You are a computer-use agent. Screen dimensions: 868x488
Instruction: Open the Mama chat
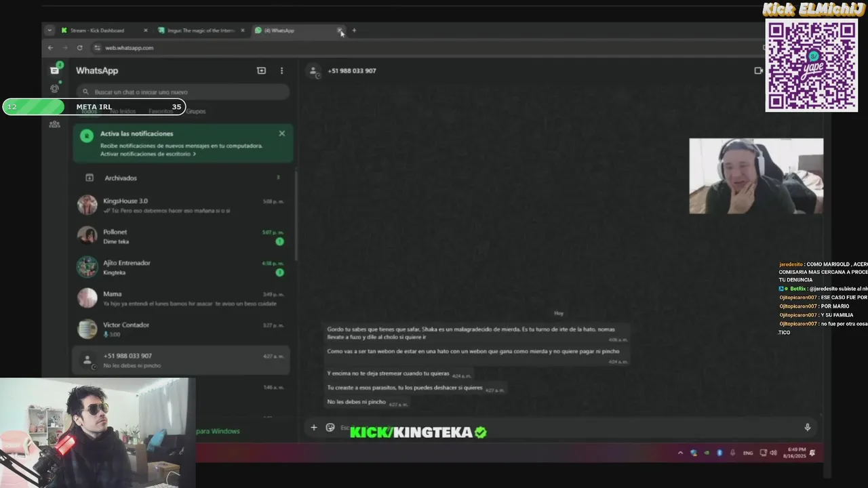182,298
